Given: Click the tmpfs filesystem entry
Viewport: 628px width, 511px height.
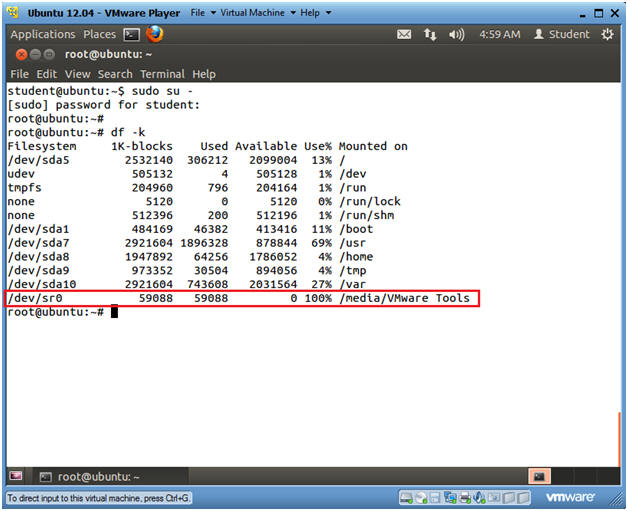Looking at the screenshot, I should tap(24, 188).
